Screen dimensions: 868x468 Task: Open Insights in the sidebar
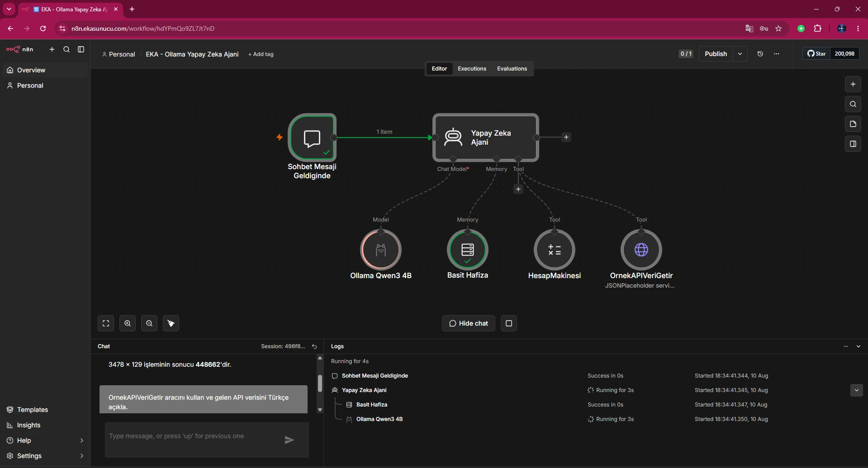point(45,425)
